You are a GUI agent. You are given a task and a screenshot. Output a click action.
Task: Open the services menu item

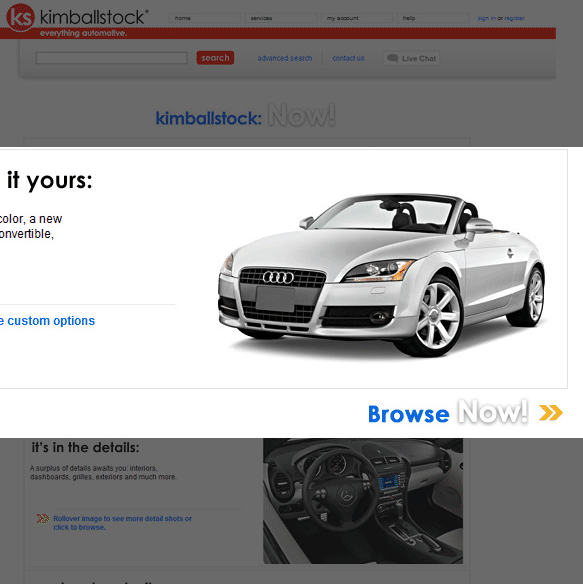pos(281,18)
